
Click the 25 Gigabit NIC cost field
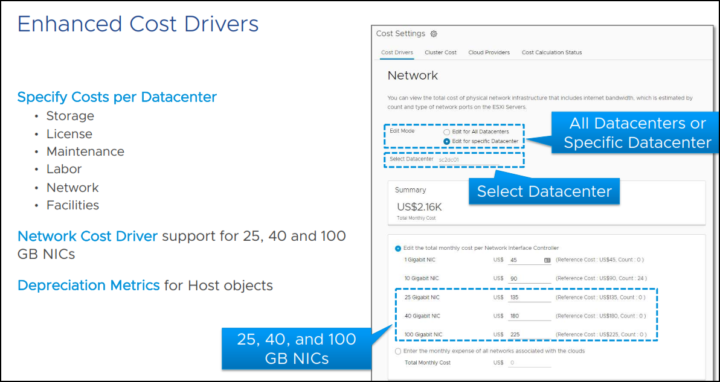[529, 297]
